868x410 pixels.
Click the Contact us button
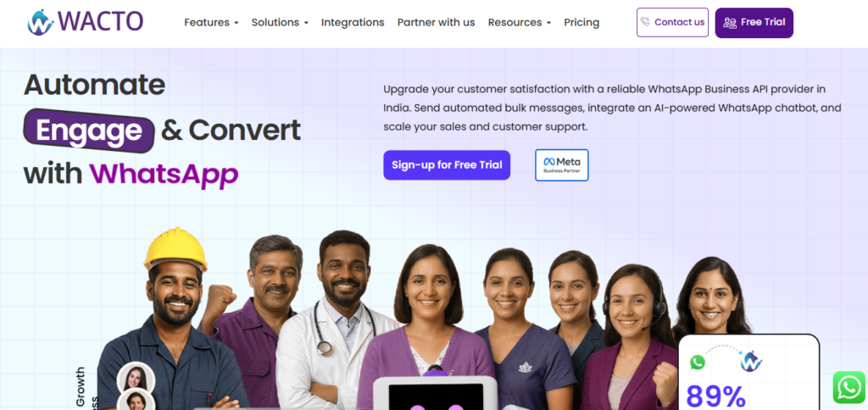pos(672,22)
